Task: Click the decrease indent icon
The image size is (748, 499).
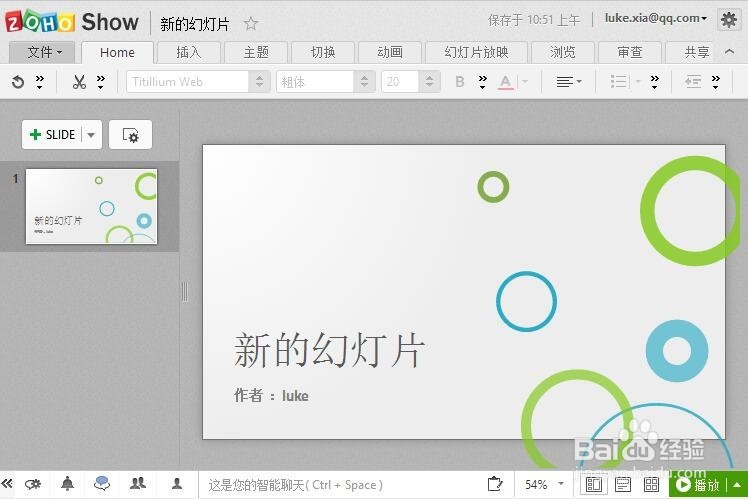Action: point(693,82)
